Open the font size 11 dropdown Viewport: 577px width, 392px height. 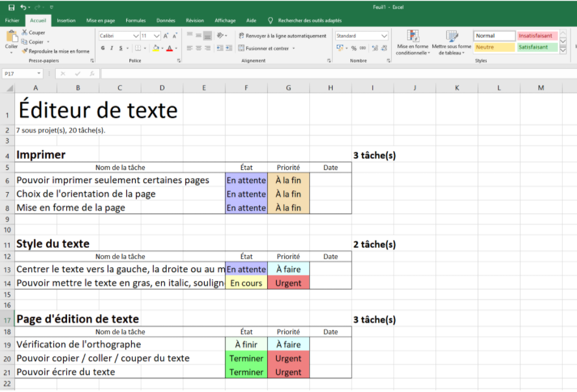click(x=157, y=36)
